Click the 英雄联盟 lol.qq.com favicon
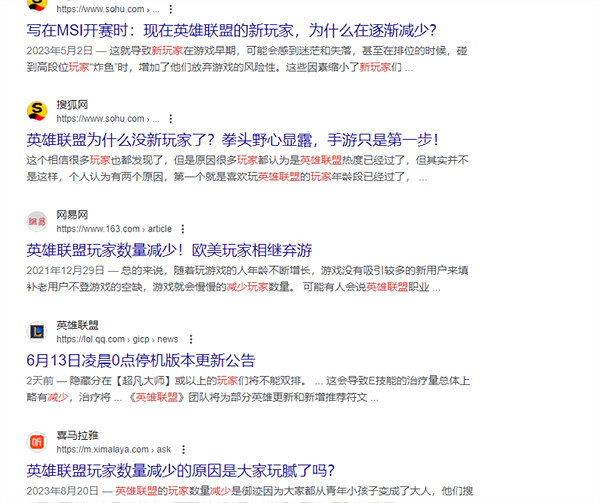 pyautogui.click(x=37, y=331)
